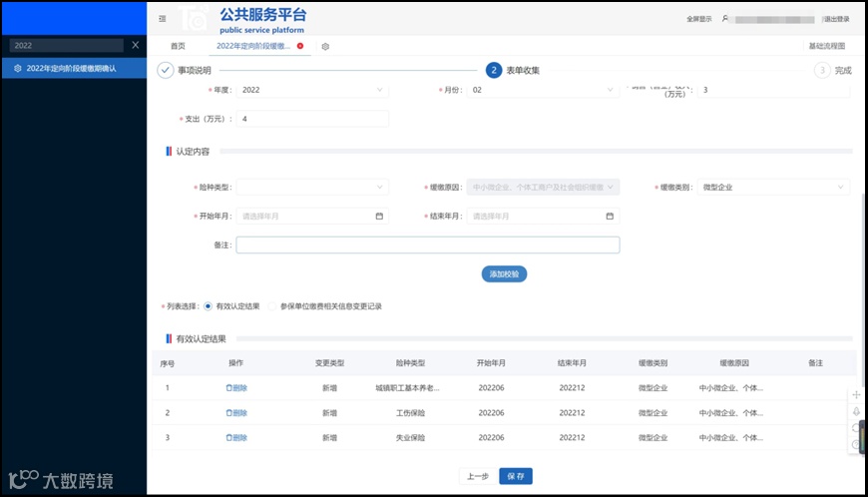Click the 保存 button
The height and width of the screenshot is (497, 868).
pos(516,476)
